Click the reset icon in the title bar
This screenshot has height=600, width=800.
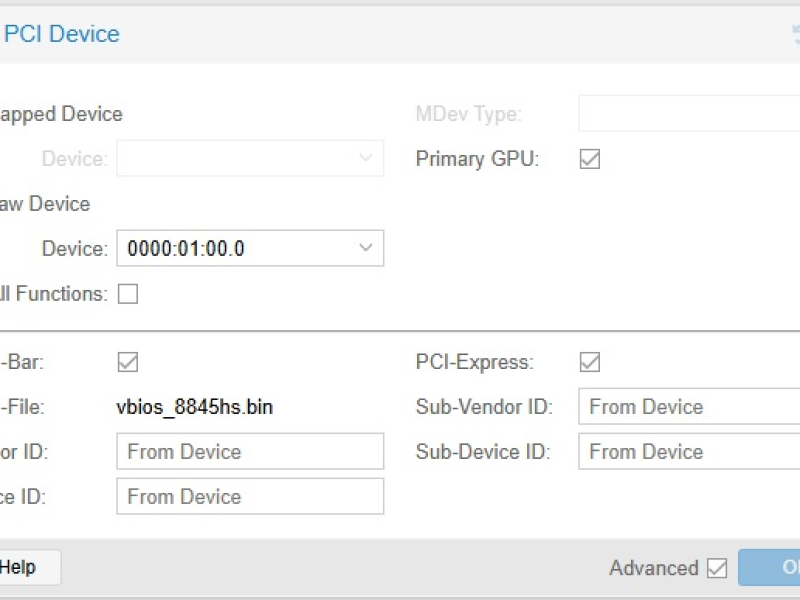[796, 35]
